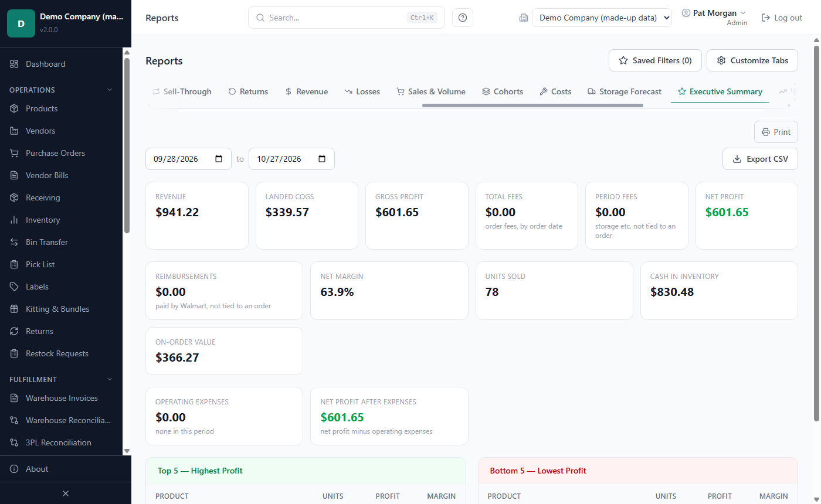Click the Purchase Orders cart icon
The width and height of the screenshot is (821, 504).
click(14, 153)
